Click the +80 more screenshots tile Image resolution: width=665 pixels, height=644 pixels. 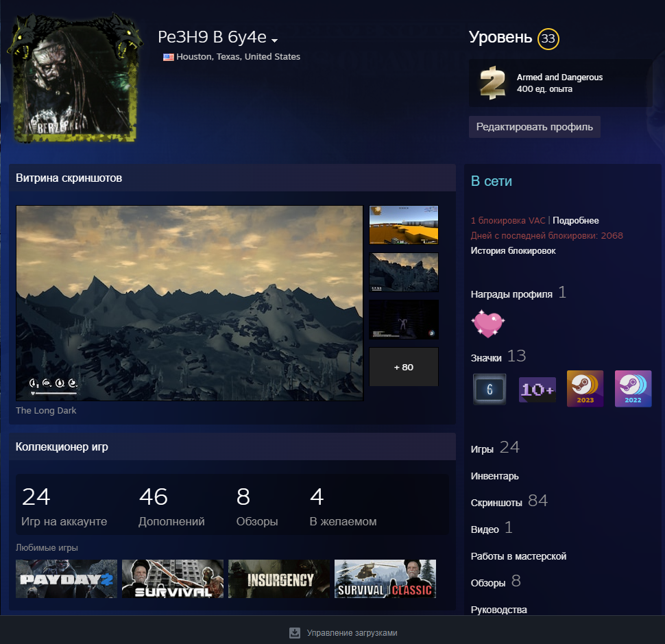[x=403, y=367]
